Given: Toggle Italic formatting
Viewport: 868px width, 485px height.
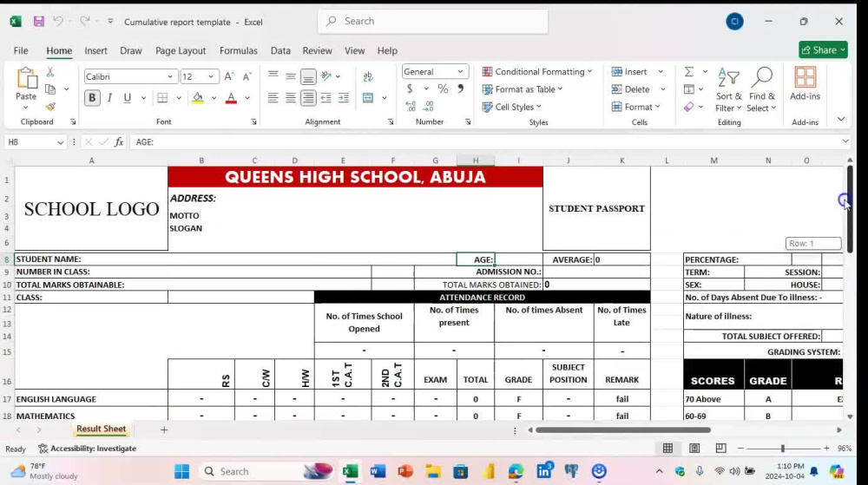Looking at the screenshot, I should pyautogui.click(x=109, y=98).
